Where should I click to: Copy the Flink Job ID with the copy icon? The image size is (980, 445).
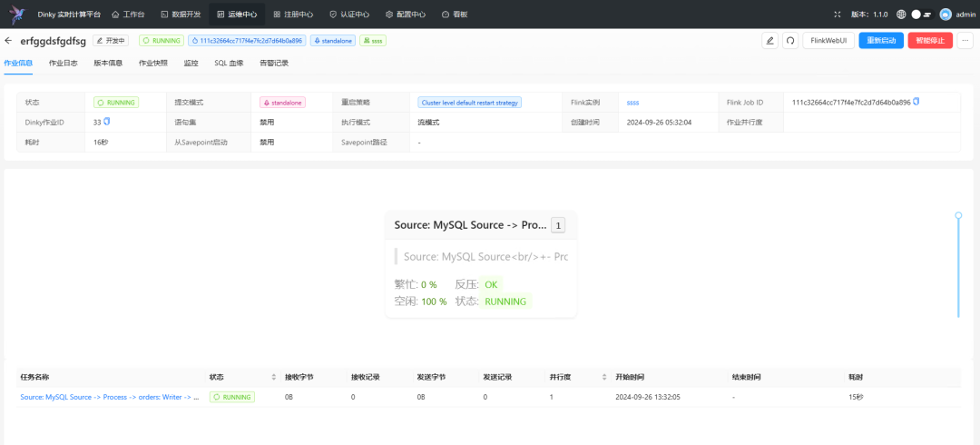coord(916,102)
